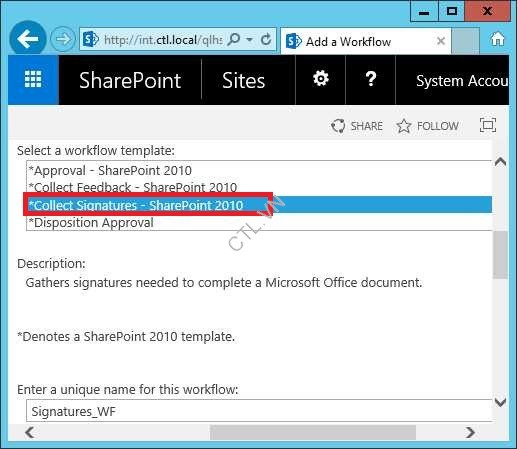Click the SHARE button
517x449 pixels.
[x=357, y=126]
